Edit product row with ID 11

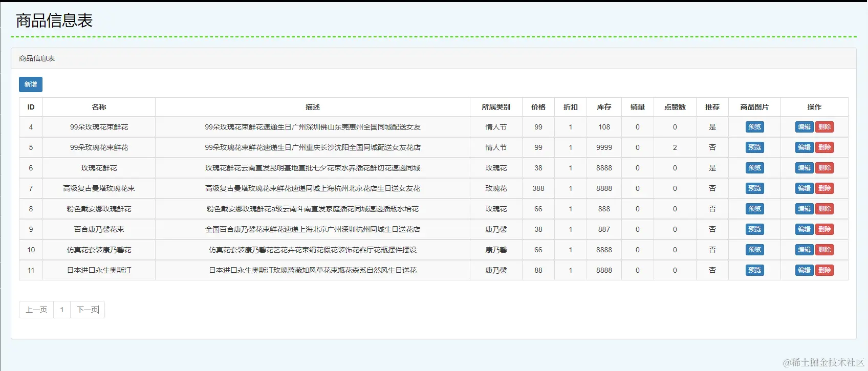804,270
